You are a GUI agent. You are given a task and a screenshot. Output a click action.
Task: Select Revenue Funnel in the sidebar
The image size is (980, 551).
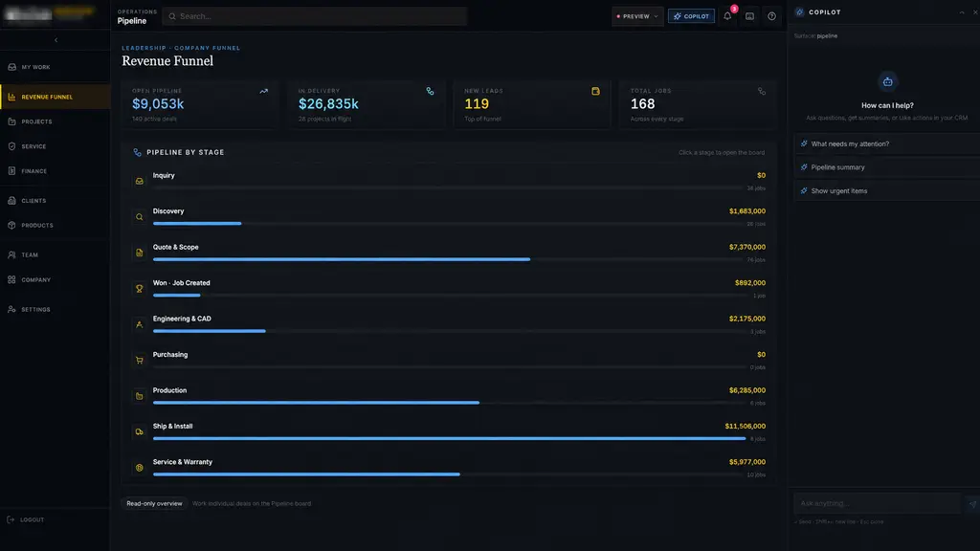pyautogui.click(x=55, y=97)
